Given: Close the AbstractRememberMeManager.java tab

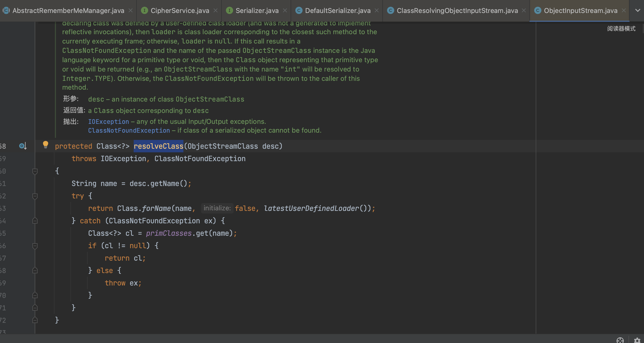Looking at the screenshot, I should [x=131, y=11].
